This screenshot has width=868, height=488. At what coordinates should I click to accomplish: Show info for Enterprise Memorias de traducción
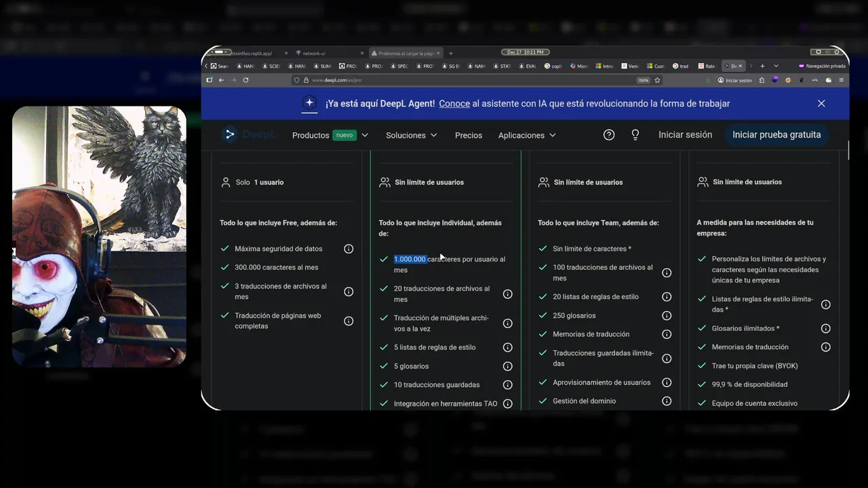[825, 347]
